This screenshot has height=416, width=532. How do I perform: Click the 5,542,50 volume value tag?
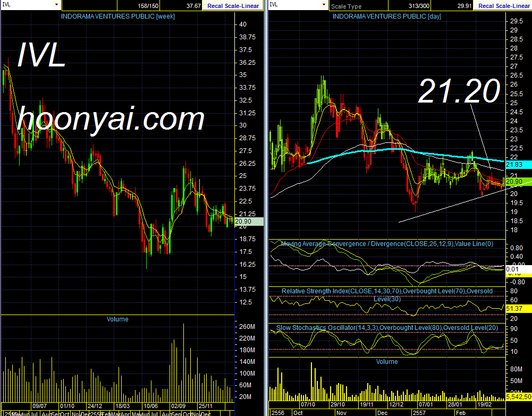518,396
